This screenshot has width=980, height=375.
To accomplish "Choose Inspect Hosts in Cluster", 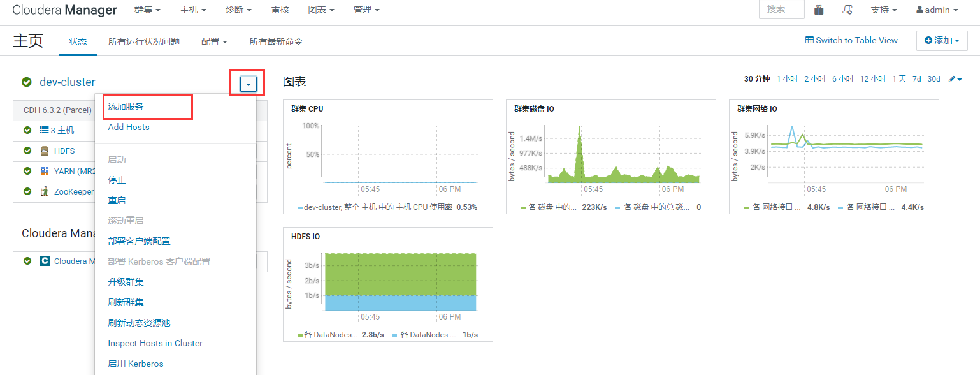I will (155, 343).
